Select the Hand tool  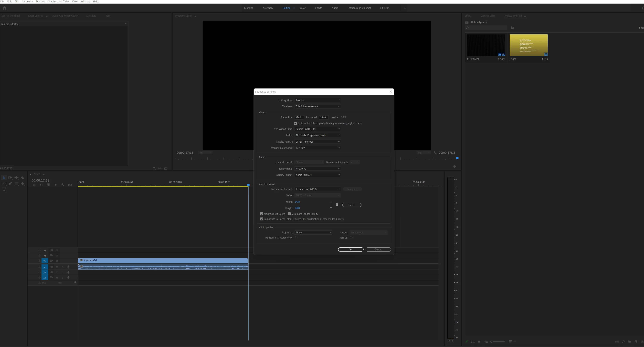pos(23,183)
